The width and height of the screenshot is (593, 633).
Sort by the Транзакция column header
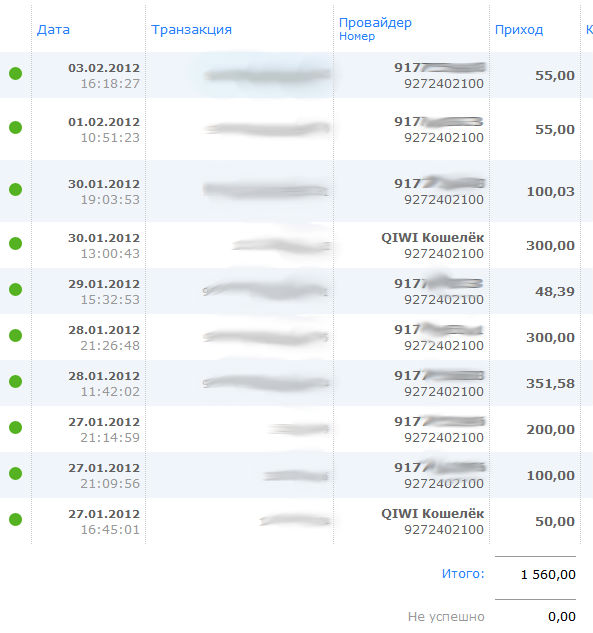coord(191,29)
